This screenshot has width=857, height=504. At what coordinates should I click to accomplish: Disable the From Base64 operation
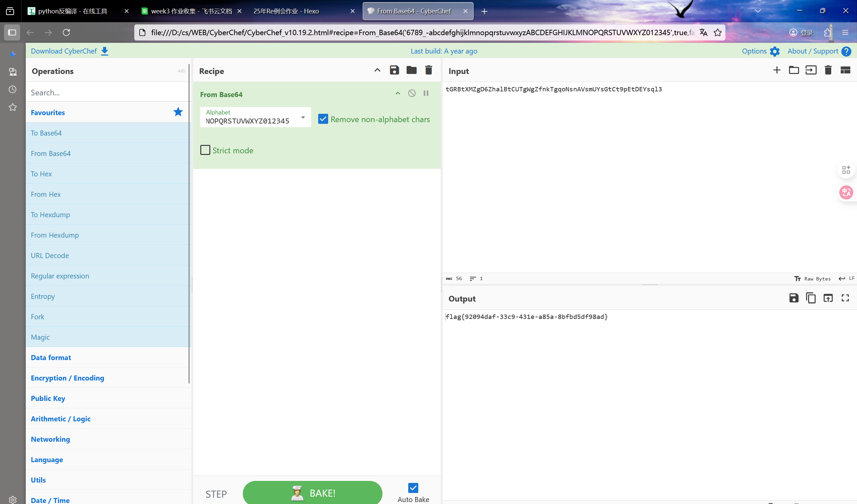[x=412, y=93]
